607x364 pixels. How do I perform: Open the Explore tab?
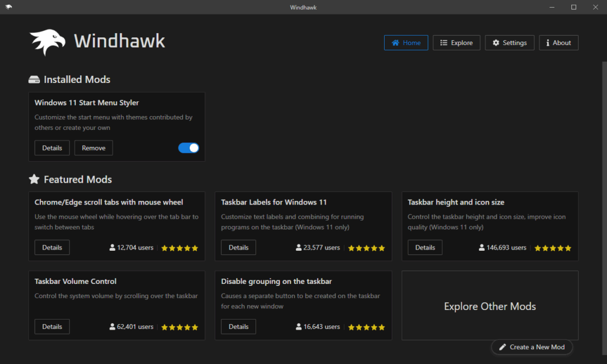point(456,43)
